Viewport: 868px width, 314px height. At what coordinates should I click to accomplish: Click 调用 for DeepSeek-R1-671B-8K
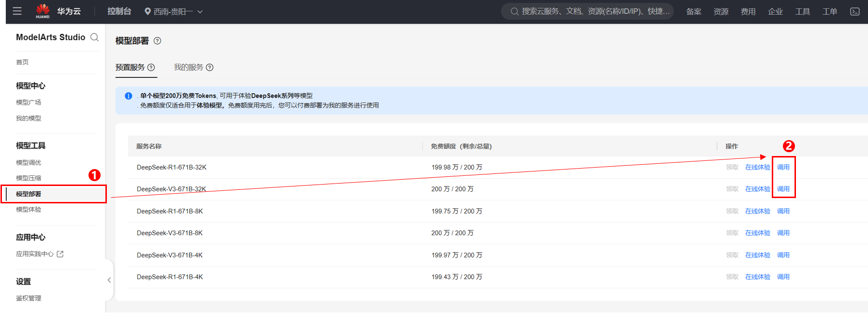click(x=783, y=211)
